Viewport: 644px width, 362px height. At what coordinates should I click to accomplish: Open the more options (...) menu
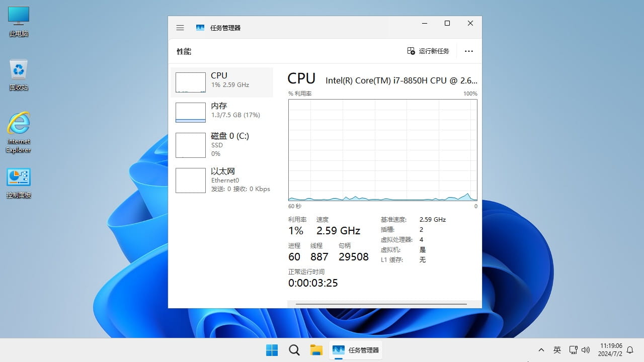[x=469, y=51]
